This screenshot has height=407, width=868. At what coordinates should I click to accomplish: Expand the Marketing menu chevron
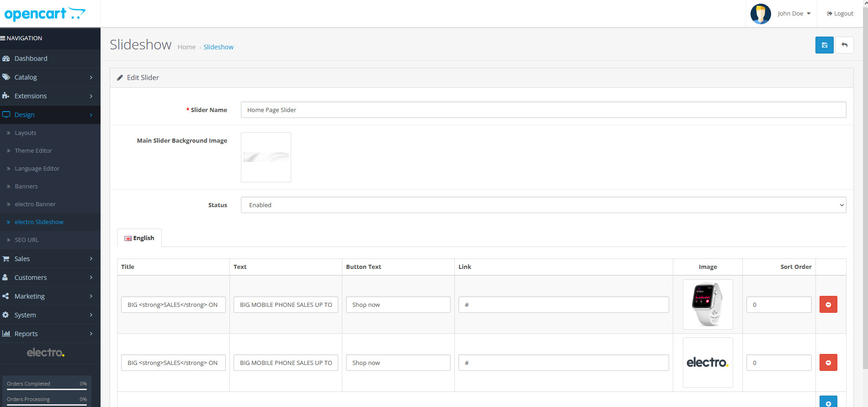(91, 296)
